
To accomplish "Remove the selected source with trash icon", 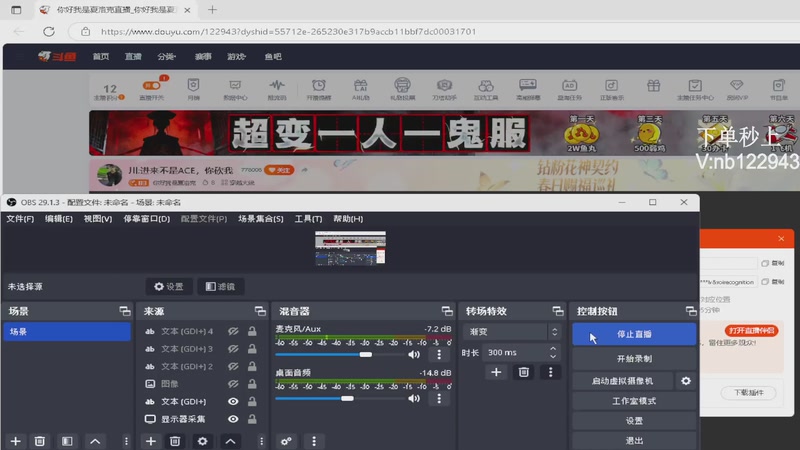I will (x=175, y=441).
